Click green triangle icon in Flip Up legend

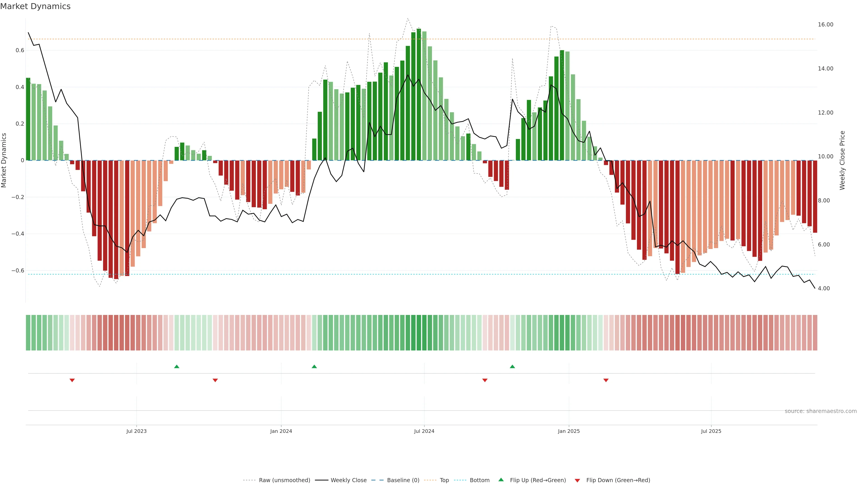[x=501, y=480]
